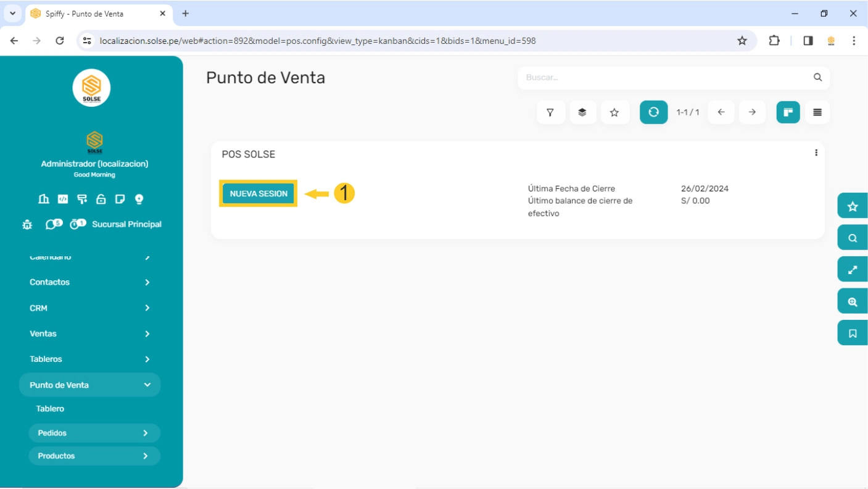
Task: Click the bookmark icon on right edge
Action: click(x=853, y=333)
